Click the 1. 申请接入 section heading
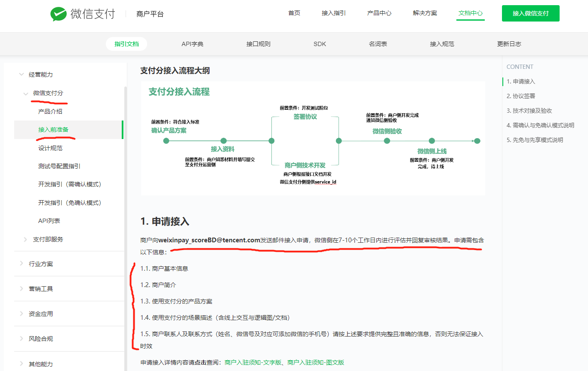Viewport: 588px width, 371px height. pyautogui.click(x=165, y=222)
